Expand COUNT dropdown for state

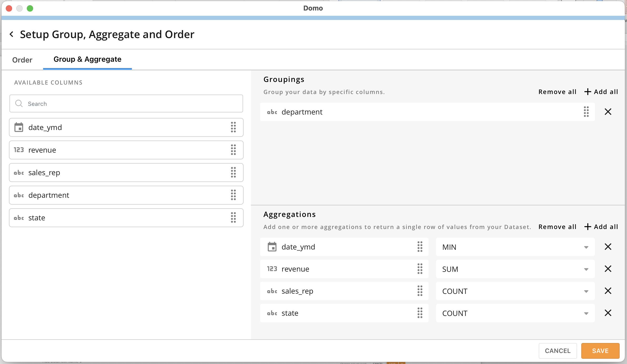515,313
